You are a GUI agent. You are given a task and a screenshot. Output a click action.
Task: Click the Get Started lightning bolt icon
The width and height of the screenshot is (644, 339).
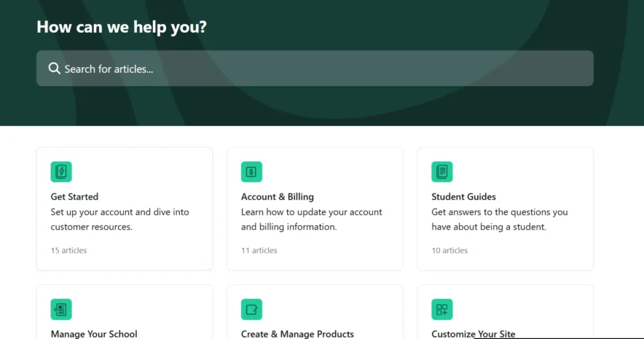pyautogui.click(x=61, y=172)
